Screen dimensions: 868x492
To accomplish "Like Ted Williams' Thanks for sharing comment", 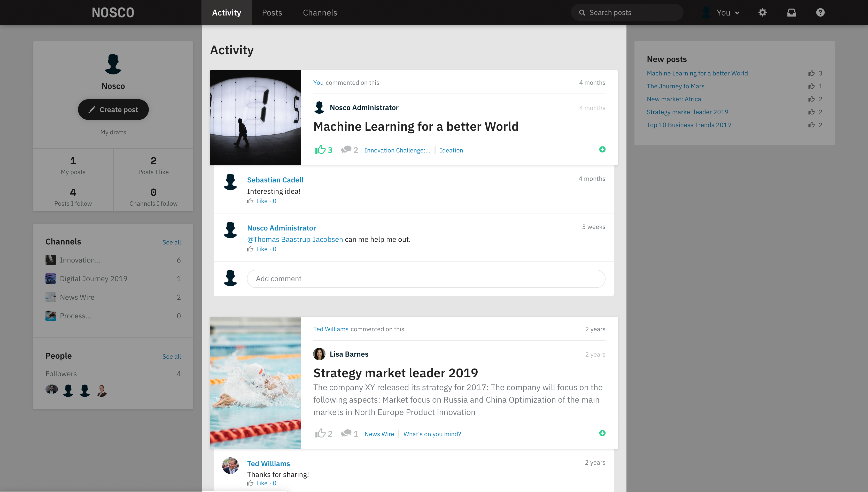I will point(262,483).
